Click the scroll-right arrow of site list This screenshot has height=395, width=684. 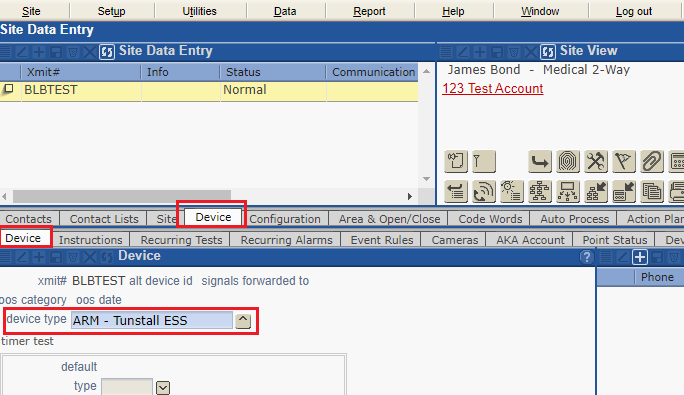(410, 196)
